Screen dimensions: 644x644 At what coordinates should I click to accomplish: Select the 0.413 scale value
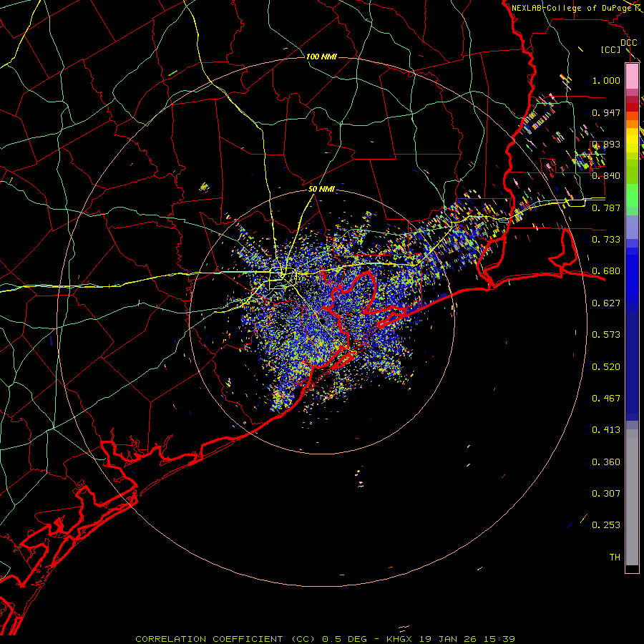click(606, 430)
